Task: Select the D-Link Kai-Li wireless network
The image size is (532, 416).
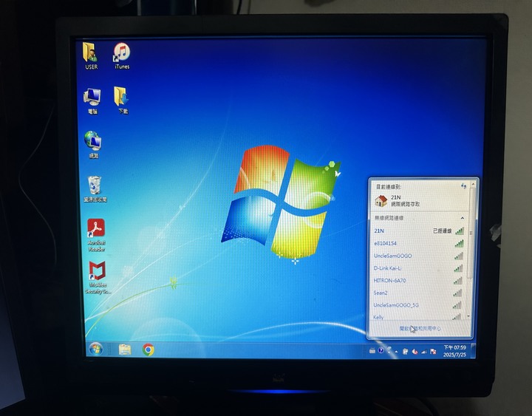Action: tap(419, 268)
